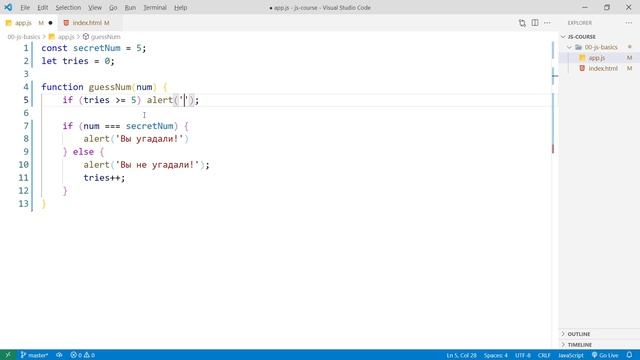Select app.js in the Explorer tree
Image resolution: width=640 pixels, height=360 pixels.
(x=597, y=58)
